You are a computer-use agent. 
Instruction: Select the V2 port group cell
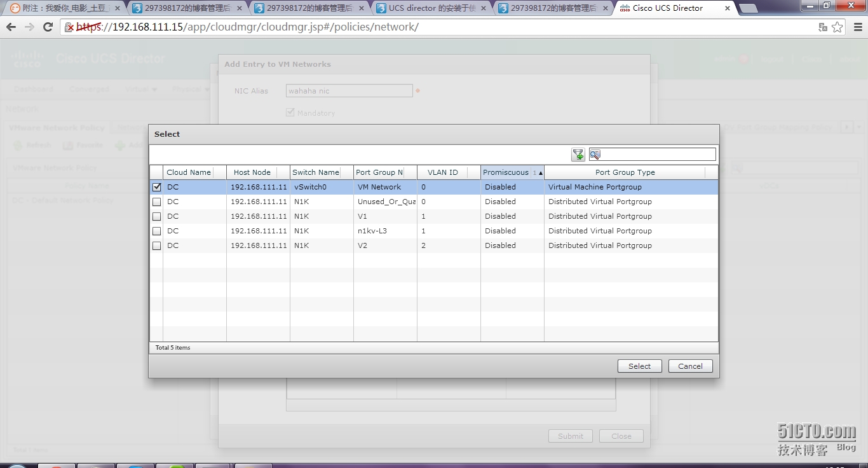[x=385, y=245]
